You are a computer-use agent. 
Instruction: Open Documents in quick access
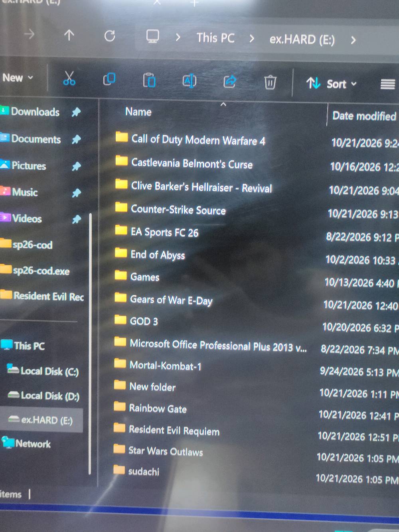click(31, 139)
